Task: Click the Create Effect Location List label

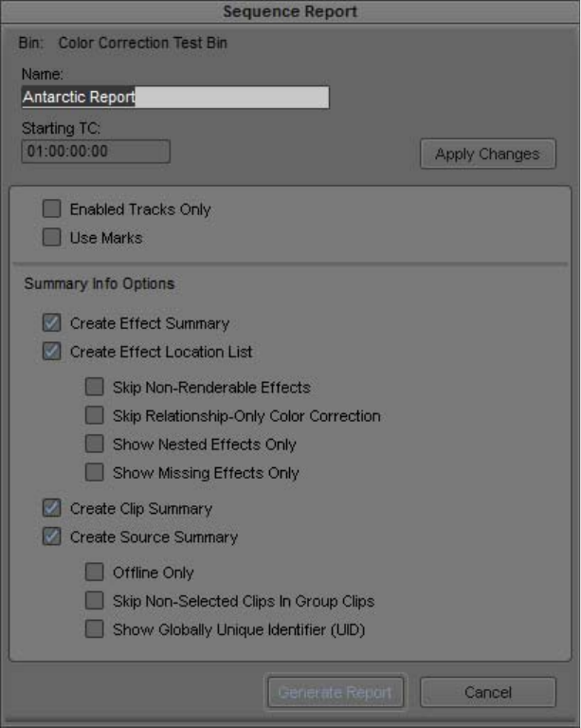Action: pos(161,352)
